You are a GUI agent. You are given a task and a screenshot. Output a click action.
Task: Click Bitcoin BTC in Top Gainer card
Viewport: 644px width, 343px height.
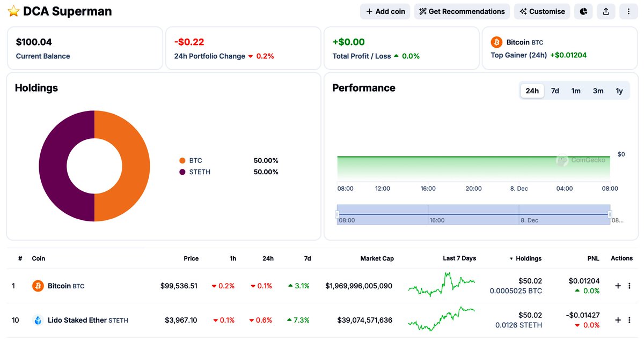click(x=525, y=42)
